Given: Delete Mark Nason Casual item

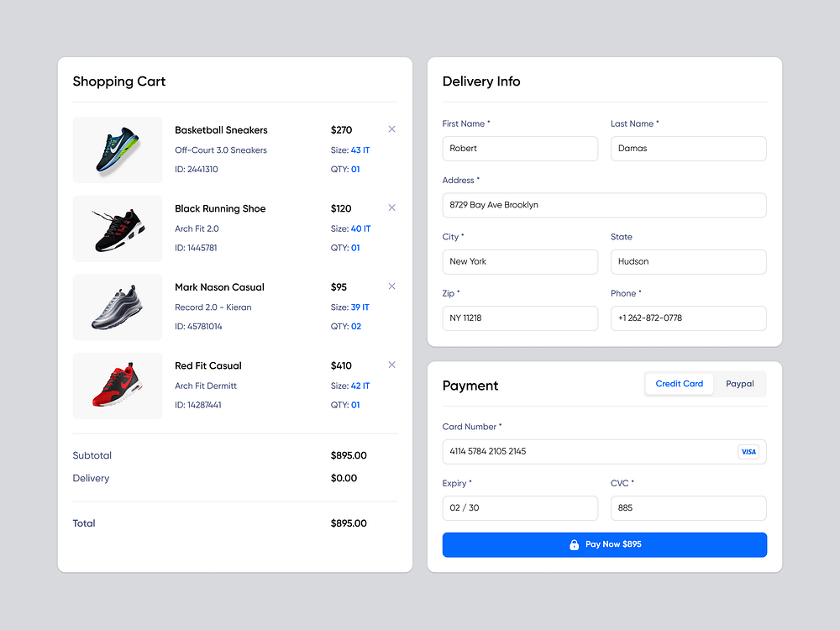Looking at the screenshot, I should click(391, 286).
